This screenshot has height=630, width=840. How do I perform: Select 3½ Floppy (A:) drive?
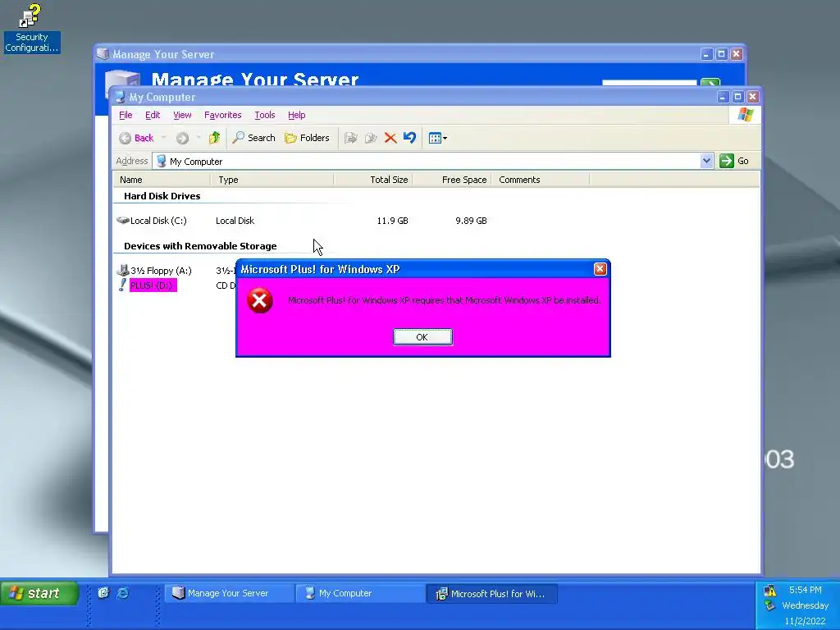point(155,271)
